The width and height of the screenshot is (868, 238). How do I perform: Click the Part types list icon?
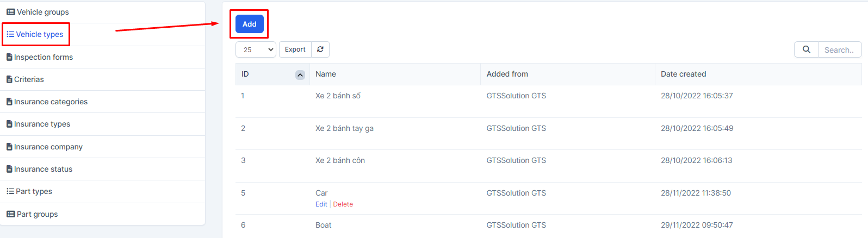pyautogui.click(x=10, y=191)
